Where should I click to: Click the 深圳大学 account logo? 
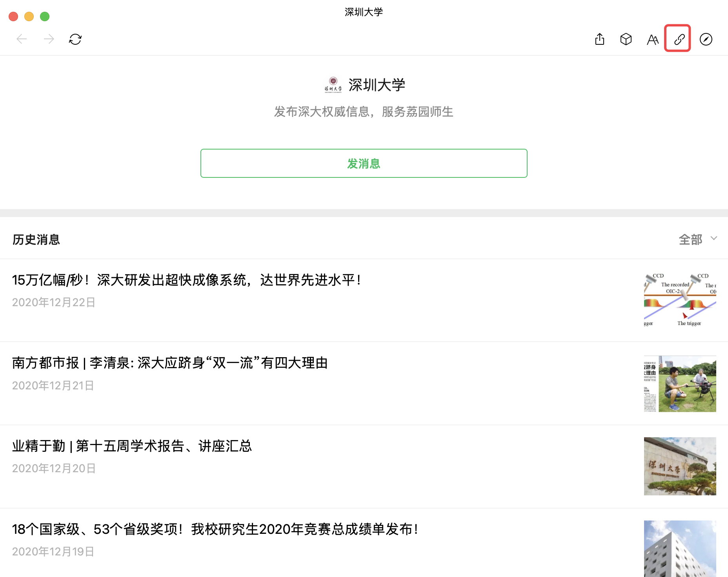(333, 84)
